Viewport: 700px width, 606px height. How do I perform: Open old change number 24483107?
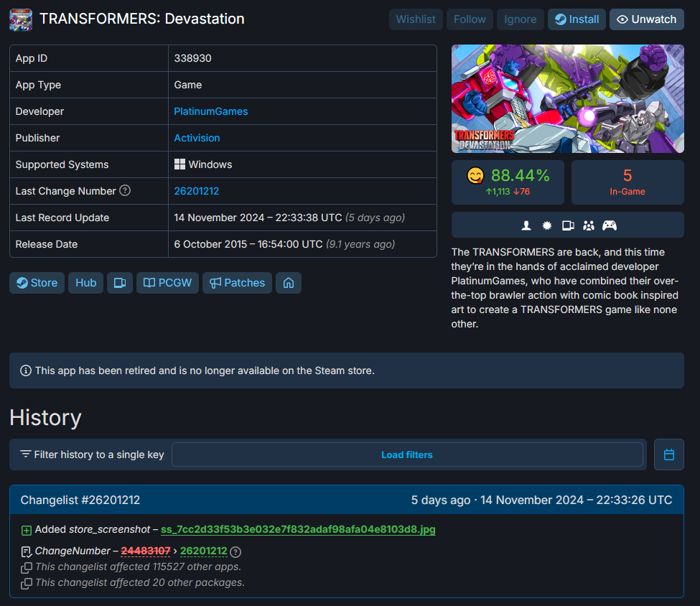(x=146, y=551)
